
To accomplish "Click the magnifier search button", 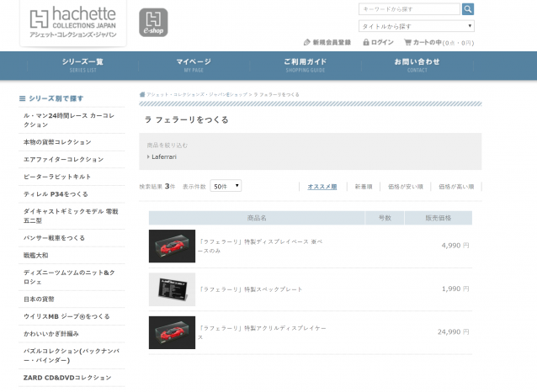I will click(x=468, y=9).
